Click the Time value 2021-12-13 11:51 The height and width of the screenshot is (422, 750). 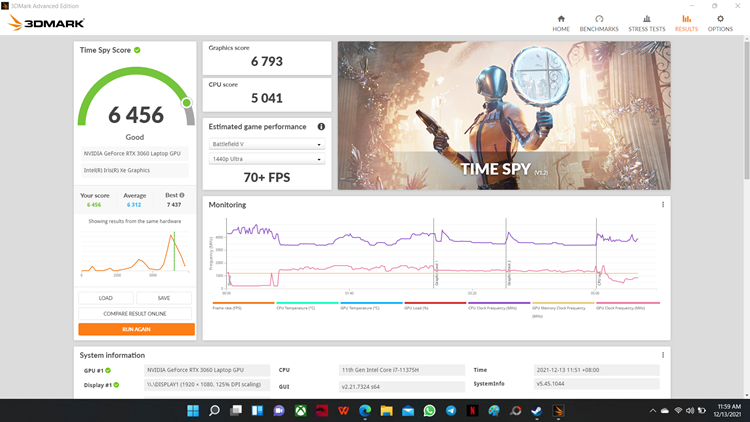point(596,370)
